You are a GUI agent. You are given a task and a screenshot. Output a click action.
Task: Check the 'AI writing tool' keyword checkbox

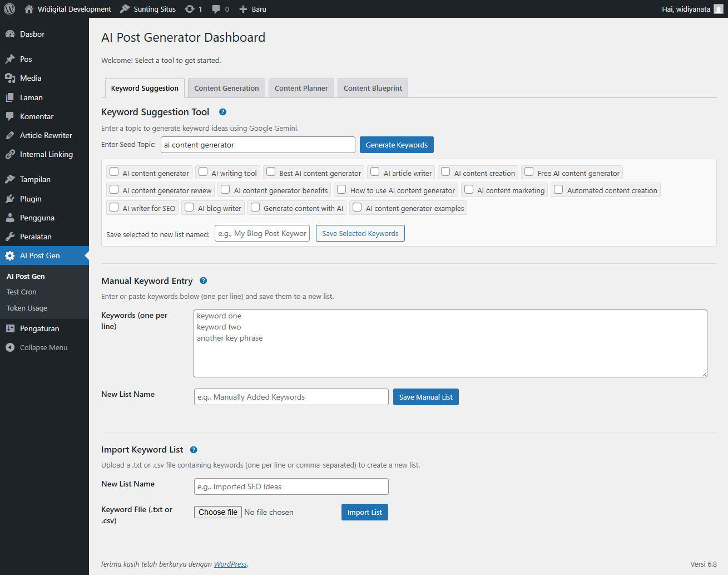pyautogui.click(x=204, y=172)
